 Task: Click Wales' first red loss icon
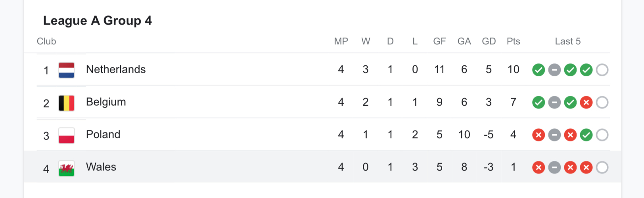click(x=538, y=168)
